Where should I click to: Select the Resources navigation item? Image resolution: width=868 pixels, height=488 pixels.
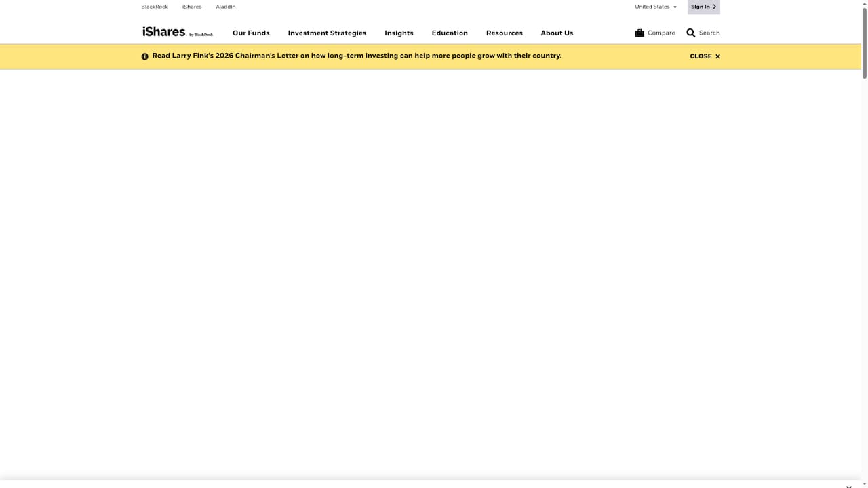[505, 33]
